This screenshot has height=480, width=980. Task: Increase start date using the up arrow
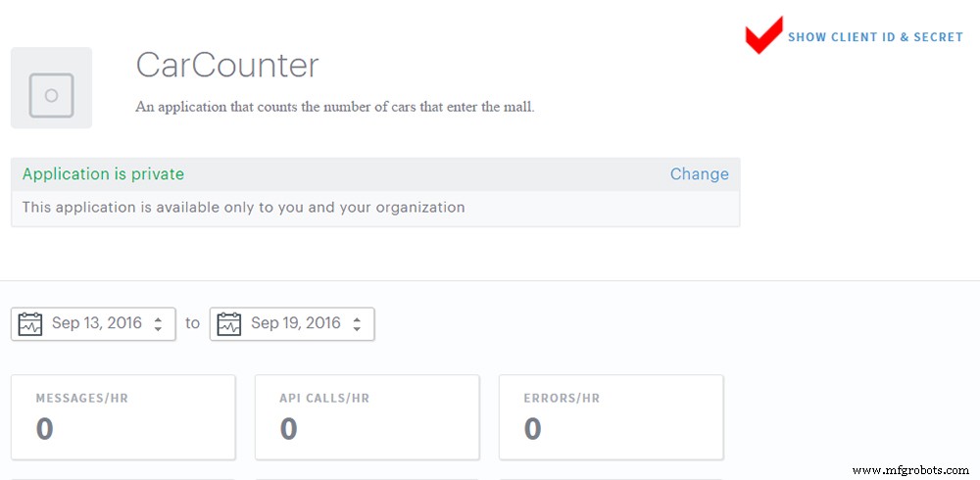point(158,318)
